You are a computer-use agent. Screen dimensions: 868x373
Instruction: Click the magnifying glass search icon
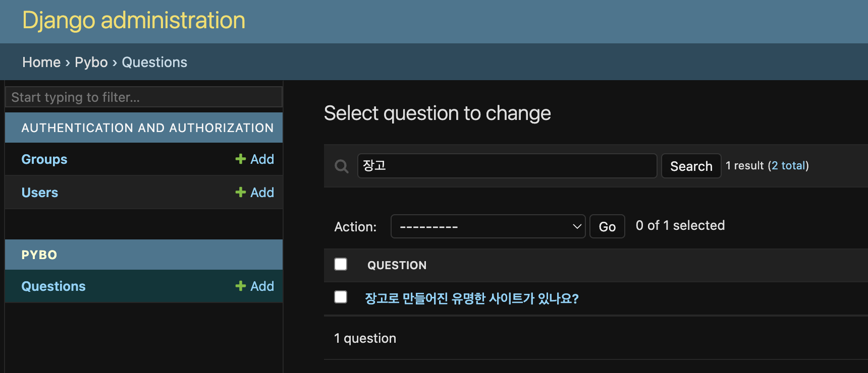342,166
